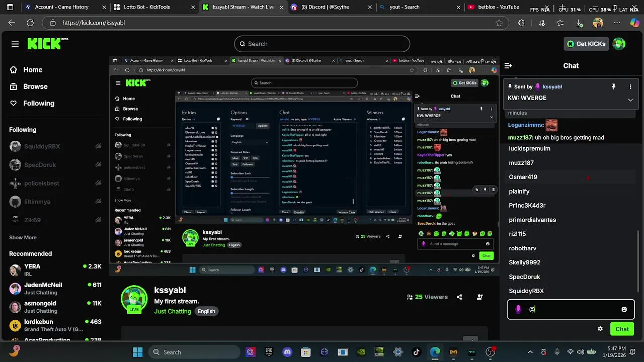The image size is (644, 362).
Task: Open the Home sidebar item
Action: [x=26, y=70]
